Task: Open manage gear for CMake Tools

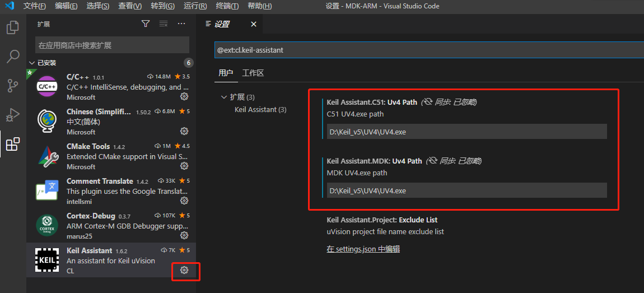Action: point(184,166)
